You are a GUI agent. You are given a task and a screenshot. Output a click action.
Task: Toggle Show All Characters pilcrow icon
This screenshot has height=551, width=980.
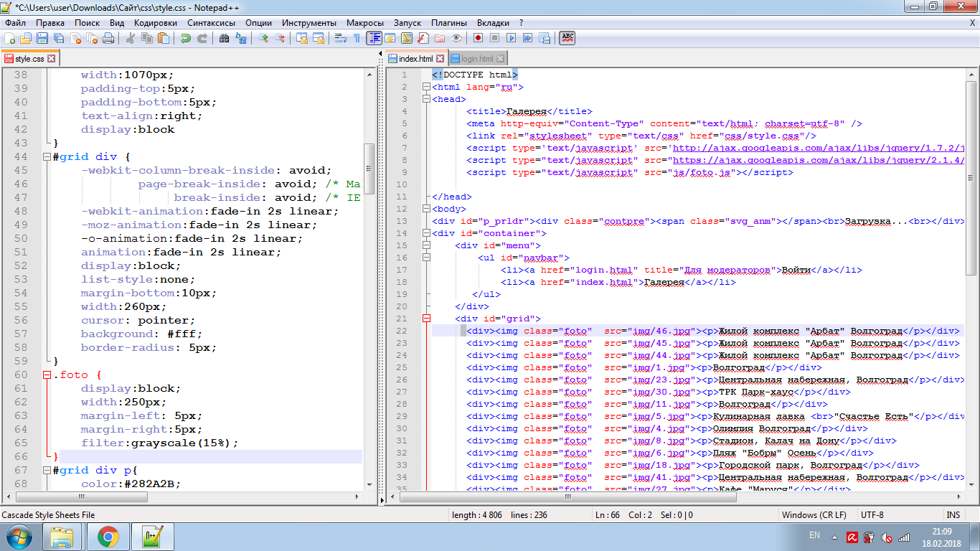[357, 38]
